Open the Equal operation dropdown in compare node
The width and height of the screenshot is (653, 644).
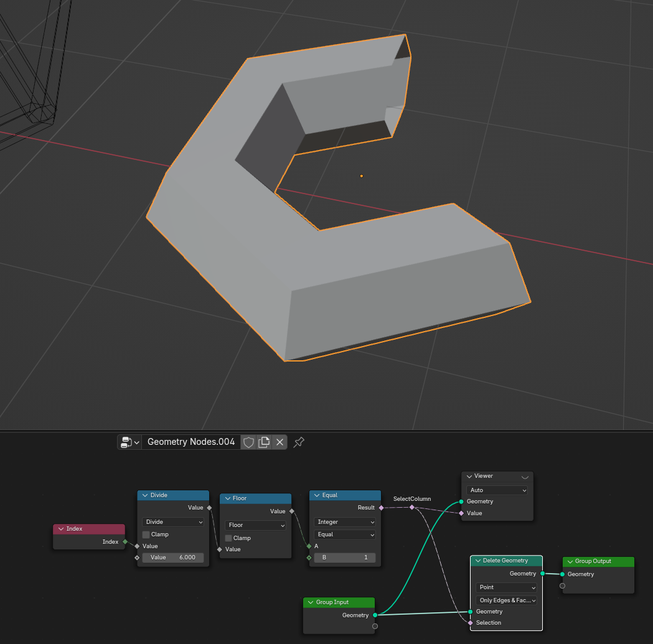[x=345, y=534]
